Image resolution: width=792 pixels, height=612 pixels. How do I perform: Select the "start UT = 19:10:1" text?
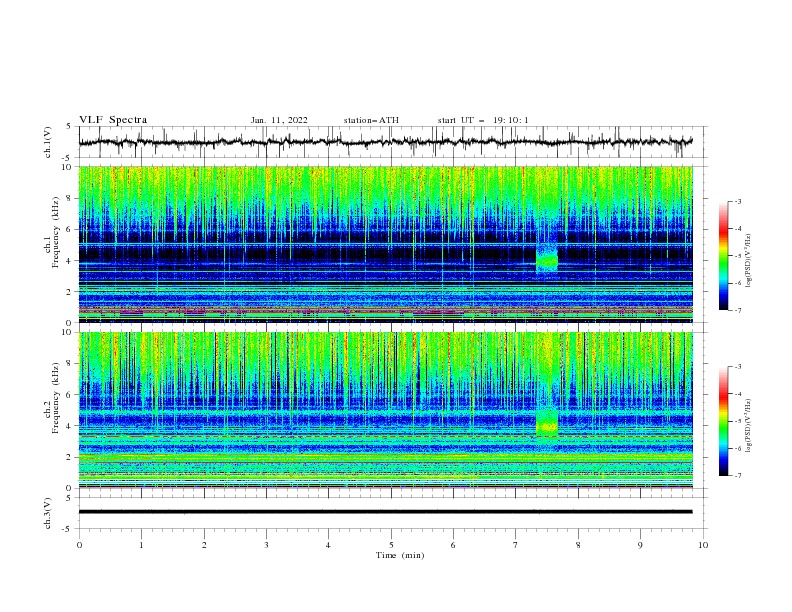click(x=482, y=120)
